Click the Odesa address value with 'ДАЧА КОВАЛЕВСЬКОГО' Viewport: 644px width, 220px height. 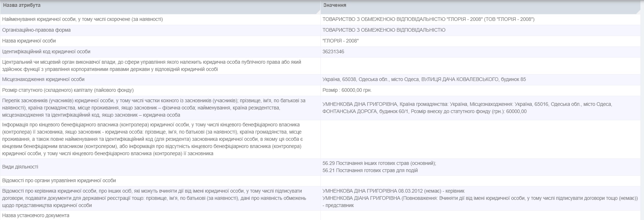coord(424,80)
